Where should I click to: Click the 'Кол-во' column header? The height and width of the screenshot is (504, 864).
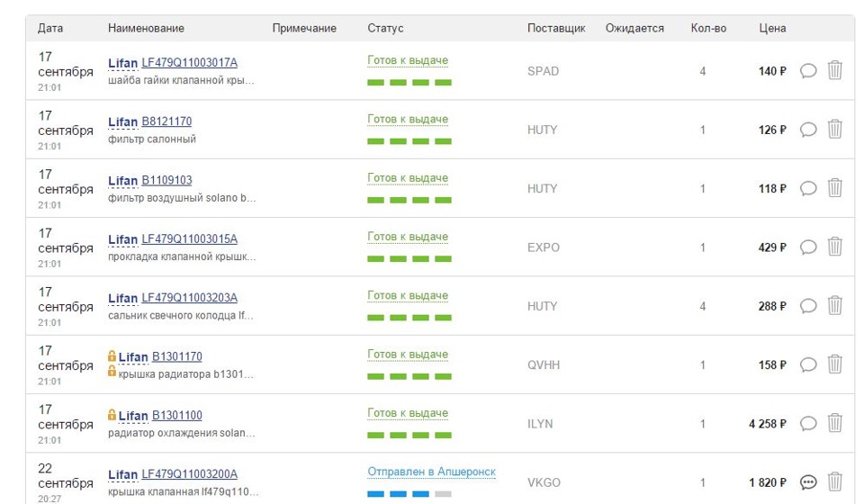click(708, 28)
